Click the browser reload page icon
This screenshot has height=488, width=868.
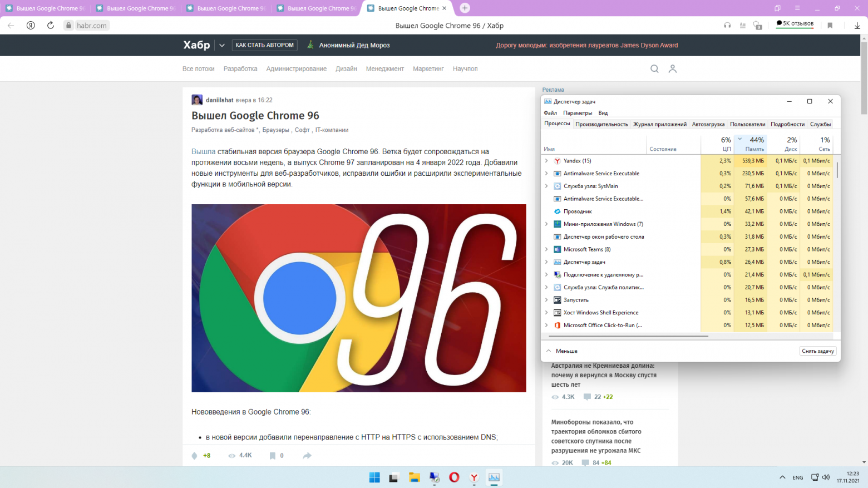tap(51, 26)
